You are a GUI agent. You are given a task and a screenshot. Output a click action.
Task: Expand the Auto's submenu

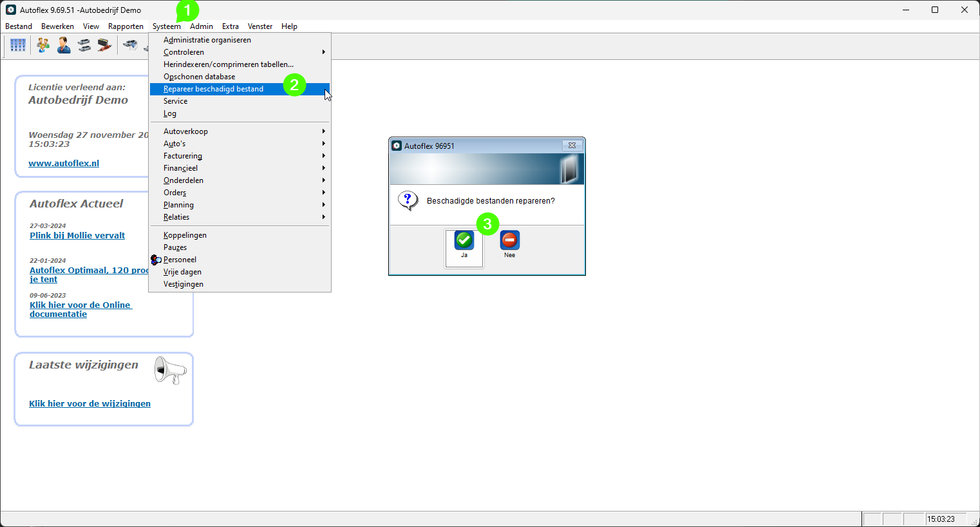[x=240, y=144]
